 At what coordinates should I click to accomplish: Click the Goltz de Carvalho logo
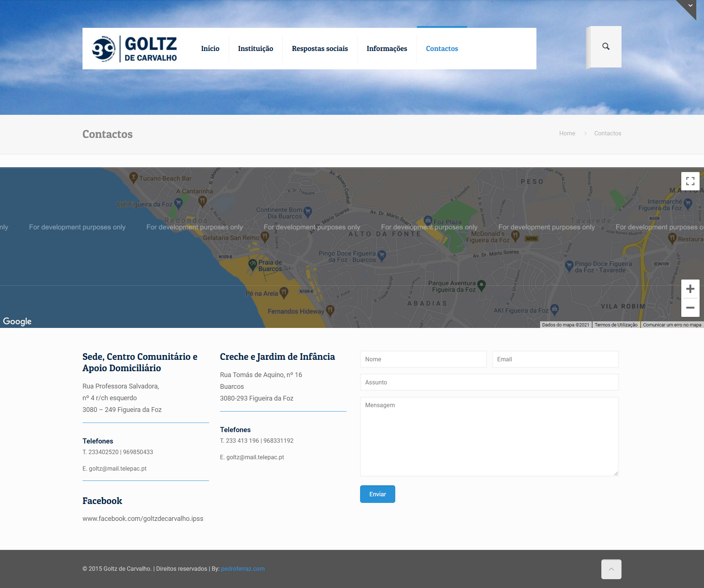click(x=135, y=49)
